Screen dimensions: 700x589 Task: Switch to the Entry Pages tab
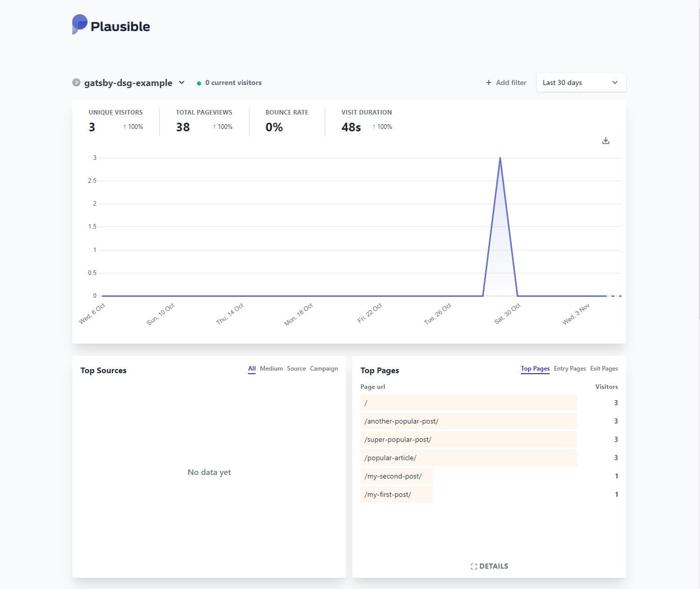(x=570, y=369)
